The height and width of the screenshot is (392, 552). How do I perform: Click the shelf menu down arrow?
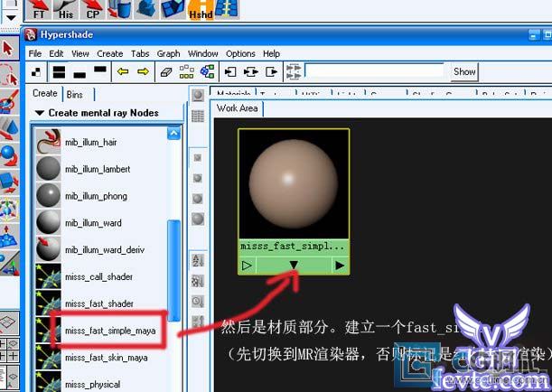(x=11, y=17)
